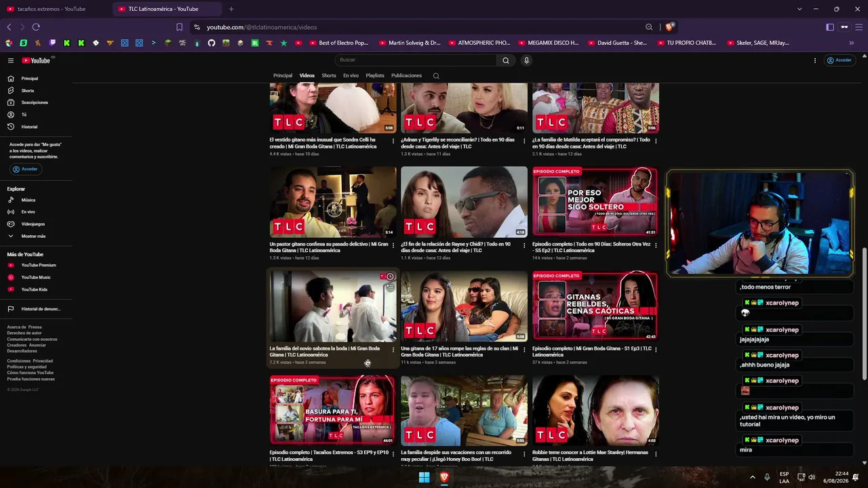Open Windows Start menu
Screen dimensions: 868x488
424,477
